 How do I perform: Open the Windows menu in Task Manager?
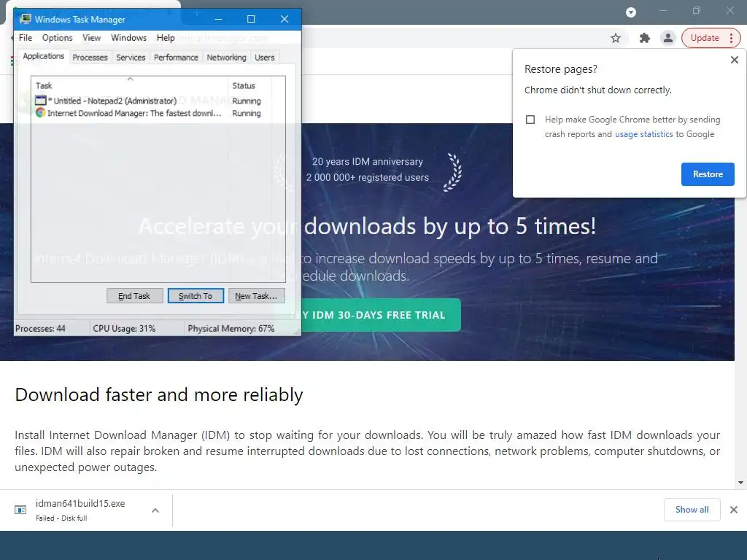coord(128,38)
